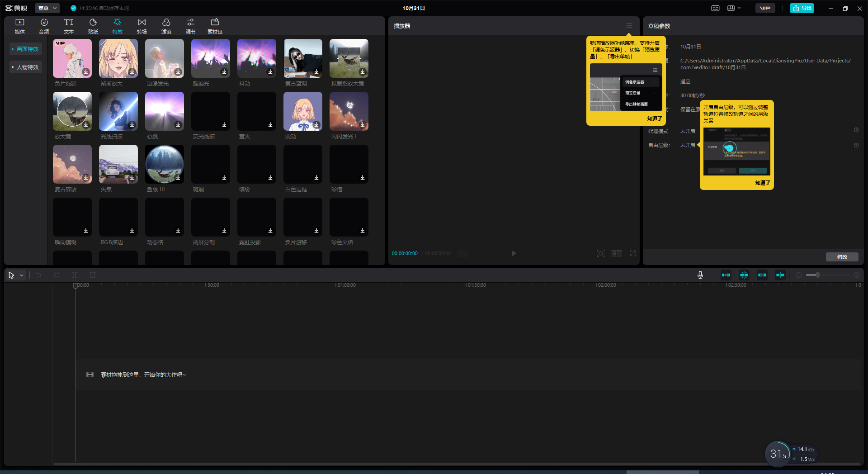This screenshot has height=474, width=868.
Task: Click the delete trash icon in timeline toolbar
Action: point(93,275)
